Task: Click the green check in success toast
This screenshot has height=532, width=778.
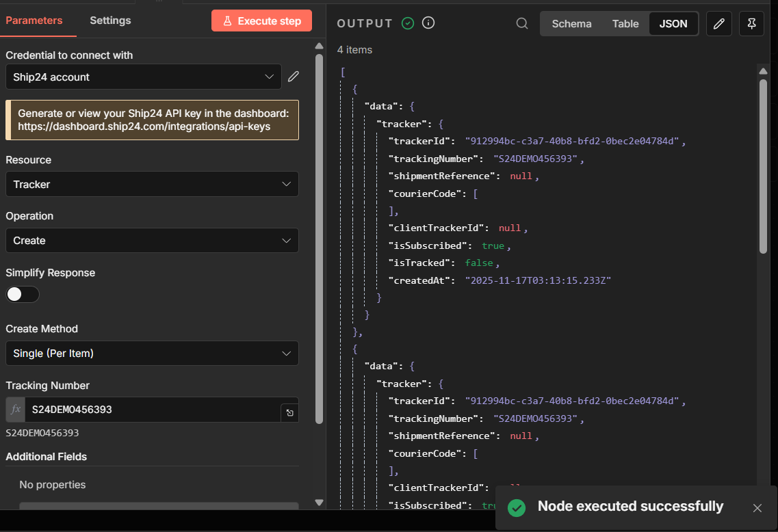Action: pyautogui.click(x=517, y=507)
